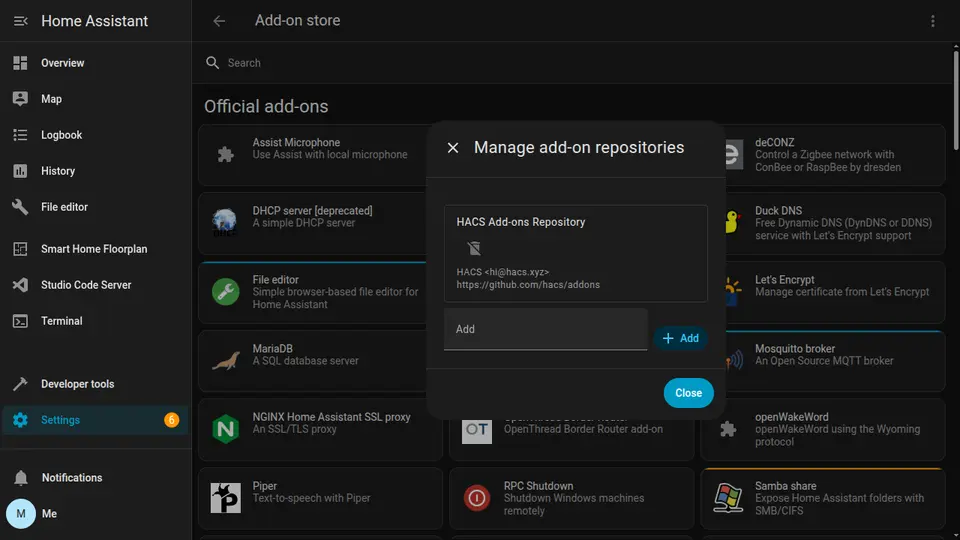This screenshot has width=960, height=540.
Task: Open Notifications panel
Action: [96, 478]
